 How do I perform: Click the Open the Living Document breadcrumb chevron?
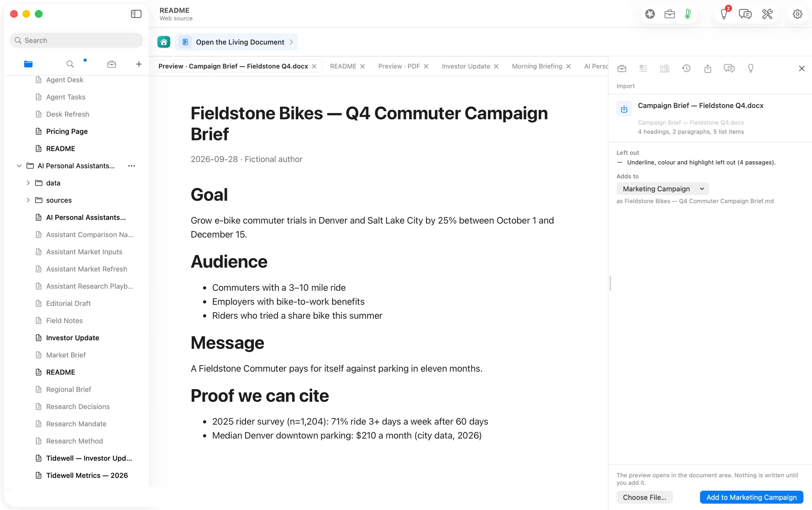click(291, 42)
